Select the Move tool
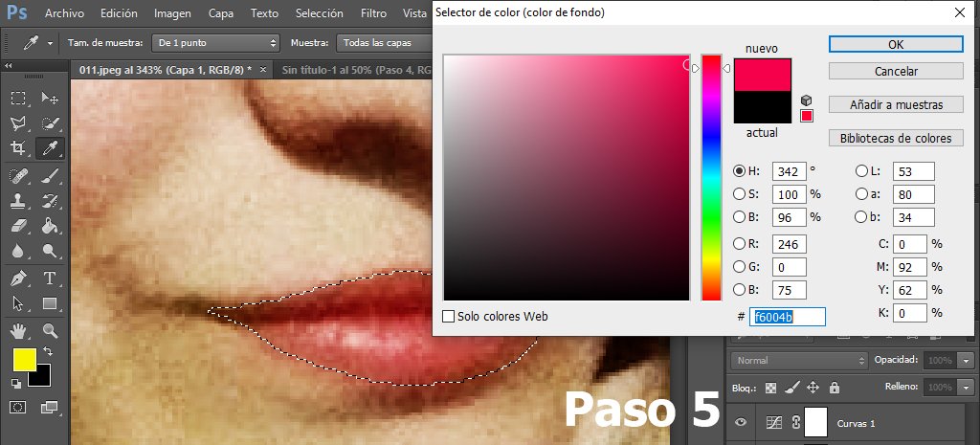This screenshot has width=980, height=445. tap(50, 98)
